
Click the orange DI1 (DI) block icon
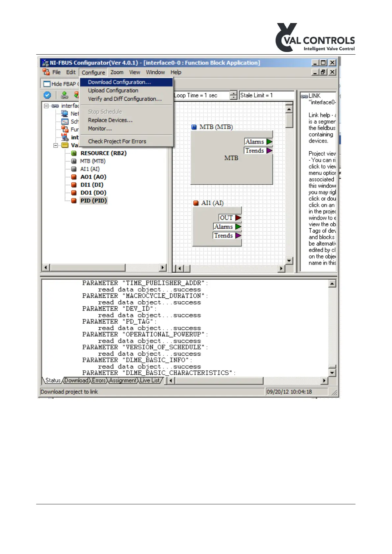tap(74, 185)
